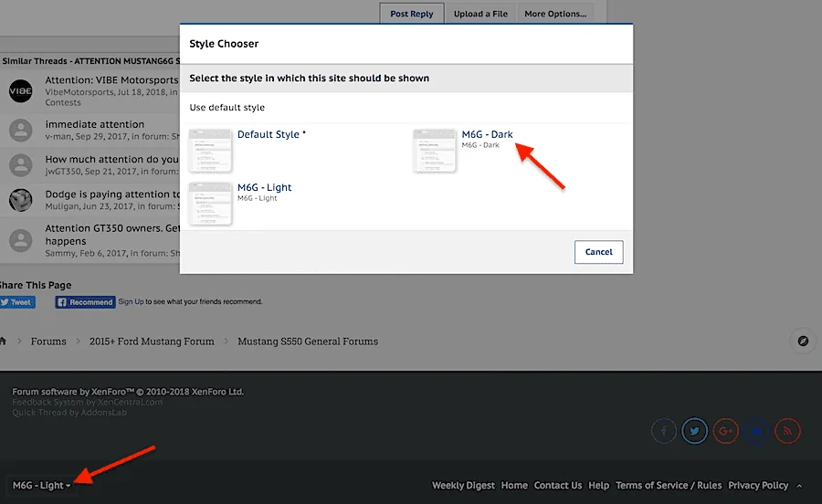The image size is (822, 504).
Task: Open 'Attention GT350 owners' thread
Action: point(111,235)
